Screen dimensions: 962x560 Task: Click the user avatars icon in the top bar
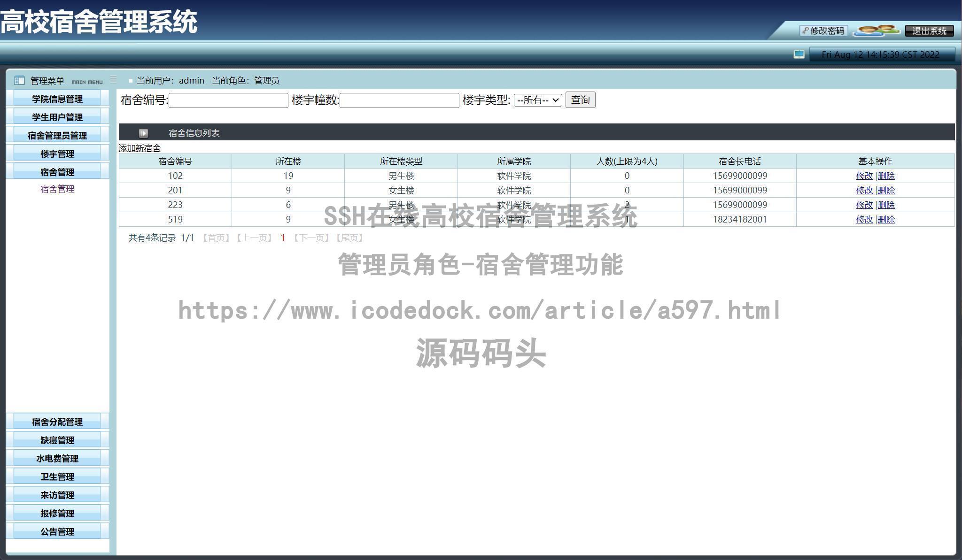pyautogui.click(x=877, y=30)
